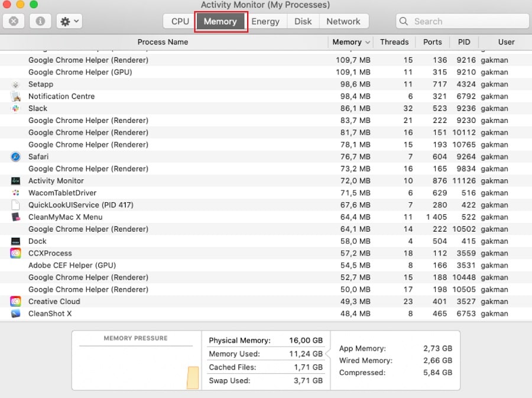Switch to the Disk tab
The width and height of the screenshot is (532, 398).
pyautogui.click(x=303, y=21)
